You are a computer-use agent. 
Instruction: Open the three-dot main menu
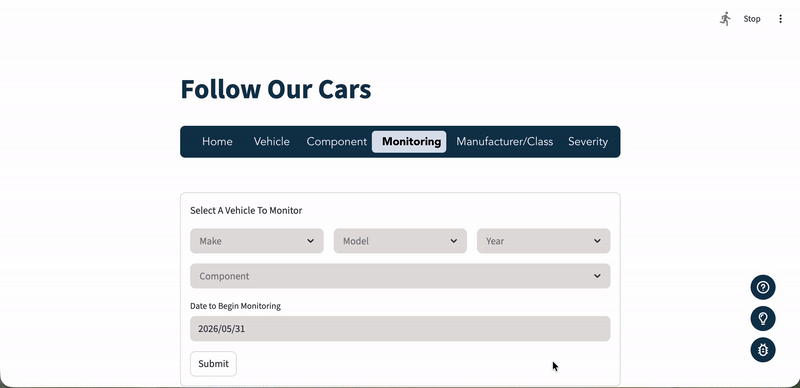(x=780, y=19)
